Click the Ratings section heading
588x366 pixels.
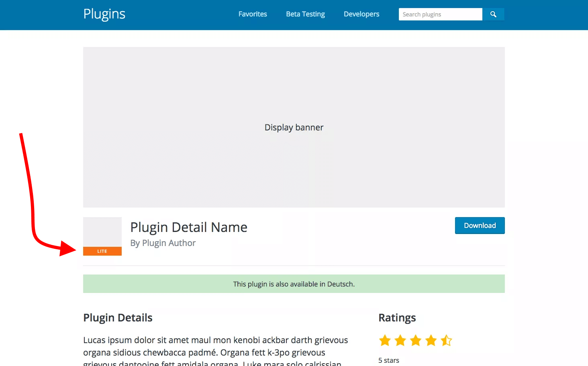pyautogui.click(x=397, y=318)
